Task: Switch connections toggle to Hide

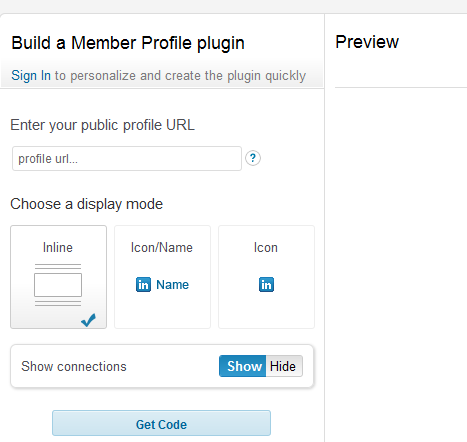Action: point(284,366)
